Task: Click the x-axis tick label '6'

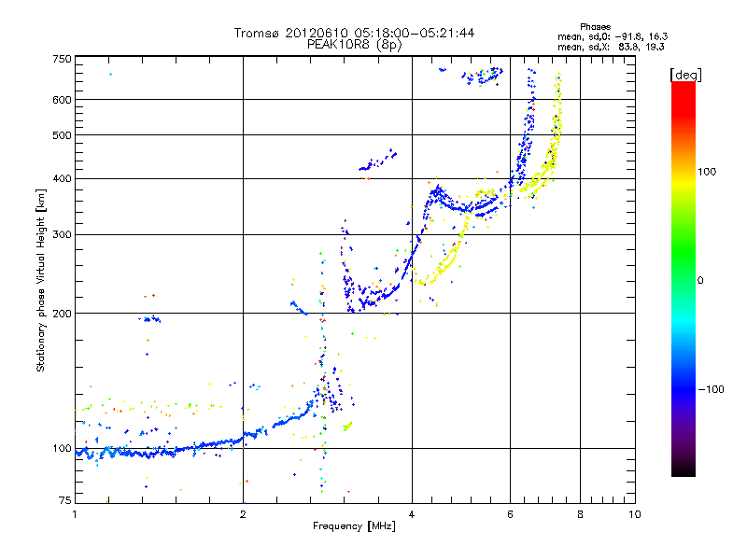Action: tap(510, 514)
